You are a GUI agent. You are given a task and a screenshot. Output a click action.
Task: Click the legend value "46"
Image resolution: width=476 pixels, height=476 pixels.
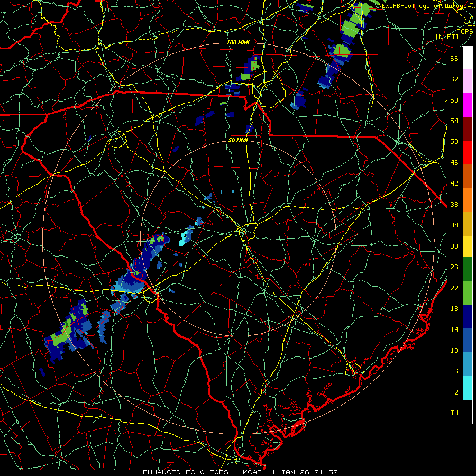(454, 163)
